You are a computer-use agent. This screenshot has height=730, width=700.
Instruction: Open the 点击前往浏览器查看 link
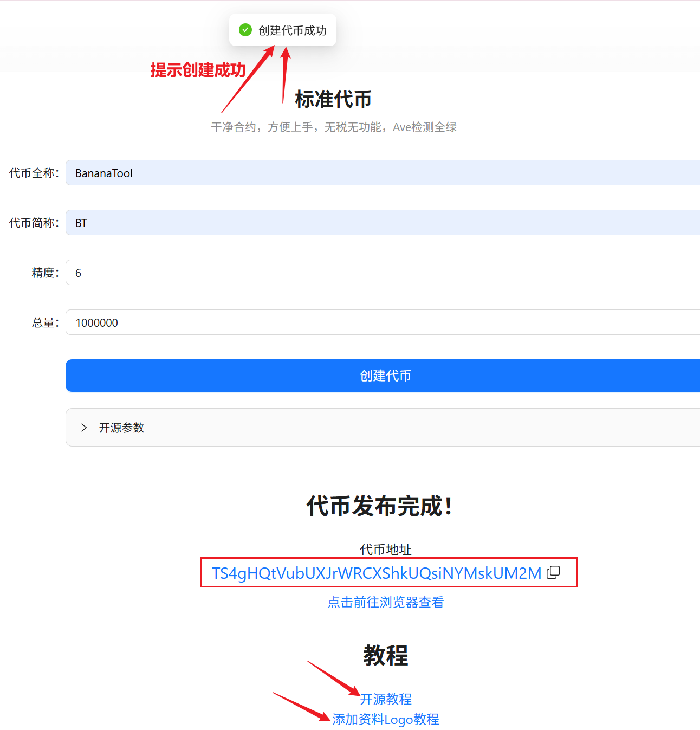click(386, 602)
